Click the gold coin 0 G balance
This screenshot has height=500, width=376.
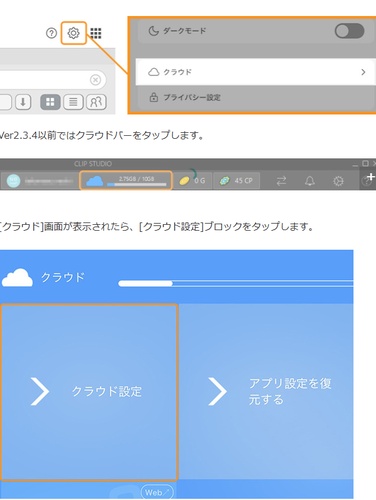point(192,181)
